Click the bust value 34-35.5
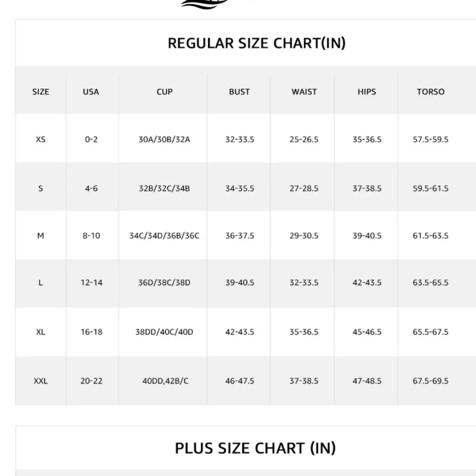The width and height of the screenshot is (476, 476). (x=240, y=188)
